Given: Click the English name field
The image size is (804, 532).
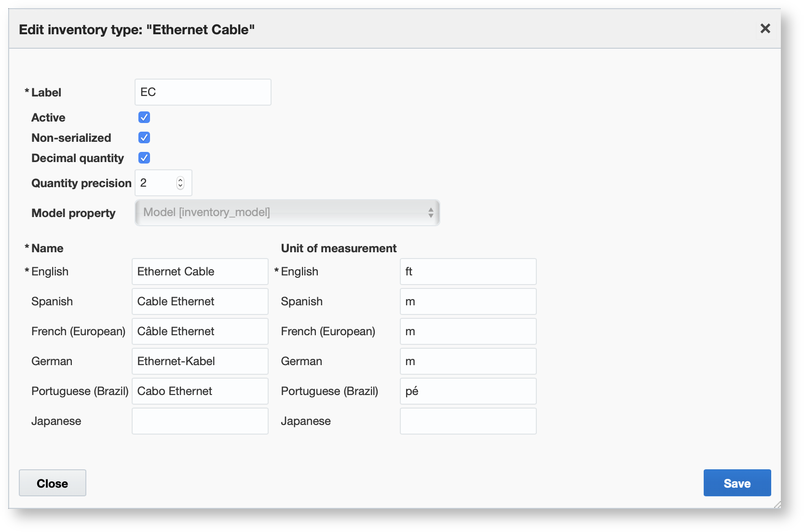Looking at the screenshot, I should [200, 272].
